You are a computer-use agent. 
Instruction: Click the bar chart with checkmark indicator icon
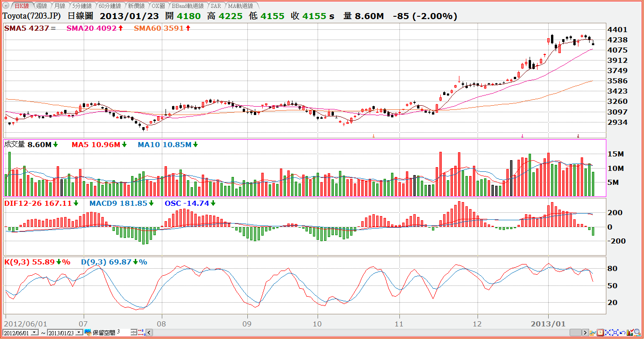630,332
